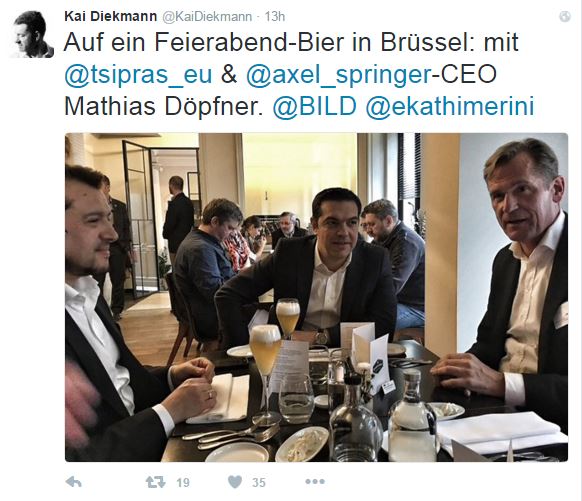Retweet this tweet via the retweet icon

[156, 482]
